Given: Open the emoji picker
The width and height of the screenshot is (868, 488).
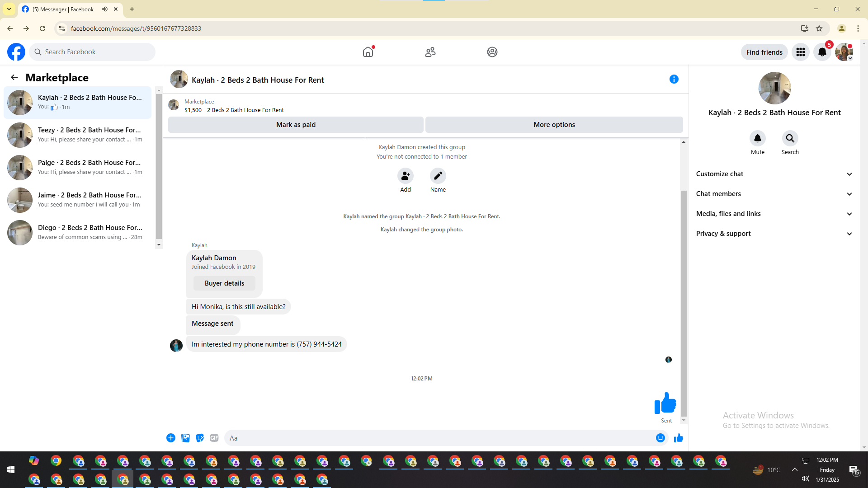Looking at the screenshot, I should (660, 438).
